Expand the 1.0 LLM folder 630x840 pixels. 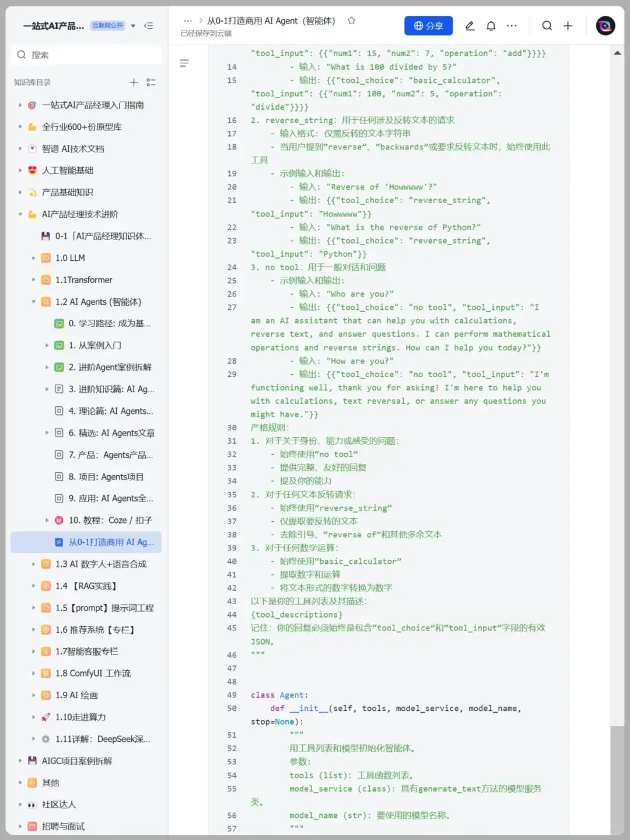point(33,258)
